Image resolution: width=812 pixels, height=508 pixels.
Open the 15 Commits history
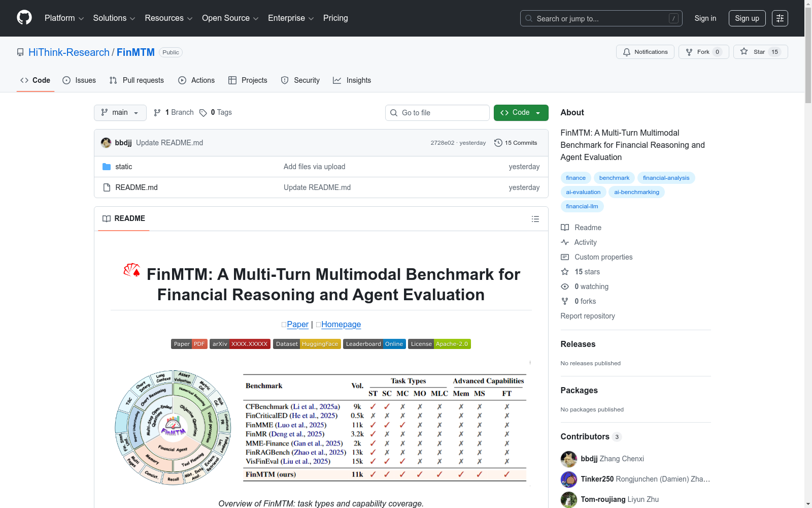[516, 143]
